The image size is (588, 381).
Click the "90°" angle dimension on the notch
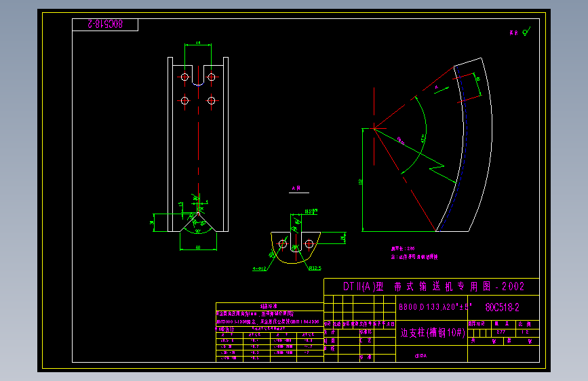point(197,231)
